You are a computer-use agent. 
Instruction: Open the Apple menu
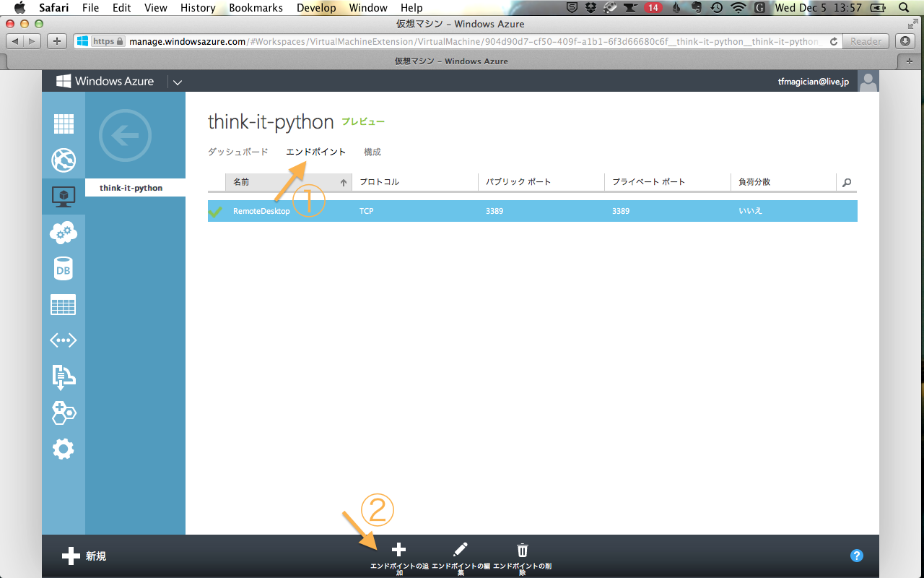tap(19, 8)
